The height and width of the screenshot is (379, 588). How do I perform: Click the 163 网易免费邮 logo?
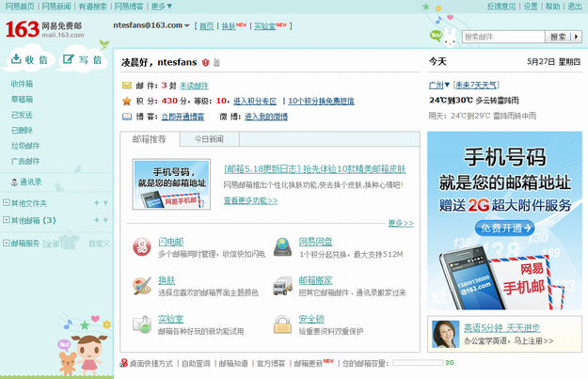[x=44, y=29]
